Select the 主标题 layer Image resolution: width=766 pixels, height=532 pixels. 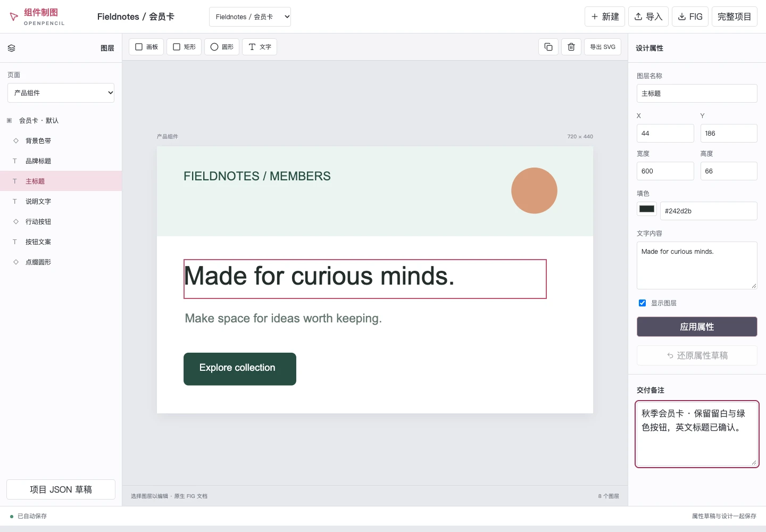[61, 181]
